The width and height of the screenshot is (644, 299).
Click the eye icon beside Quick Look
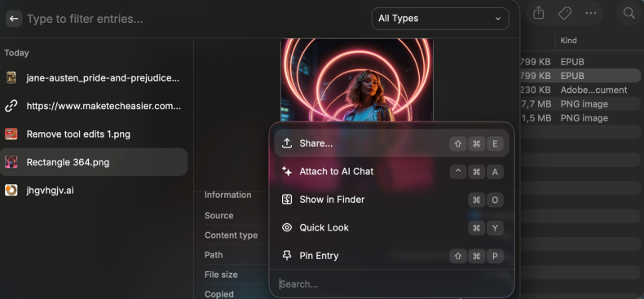coord(287,227)
